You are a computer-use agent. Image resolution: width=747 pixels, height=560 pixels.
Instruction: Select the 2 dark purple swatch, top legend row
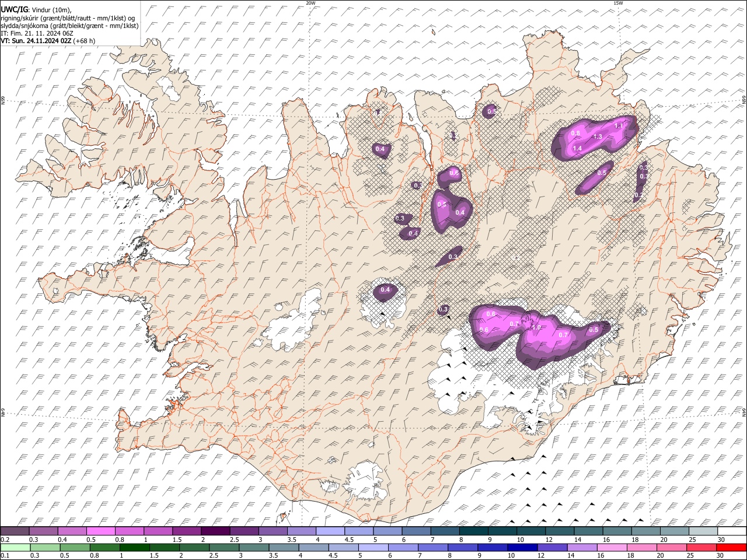[215, 531]
